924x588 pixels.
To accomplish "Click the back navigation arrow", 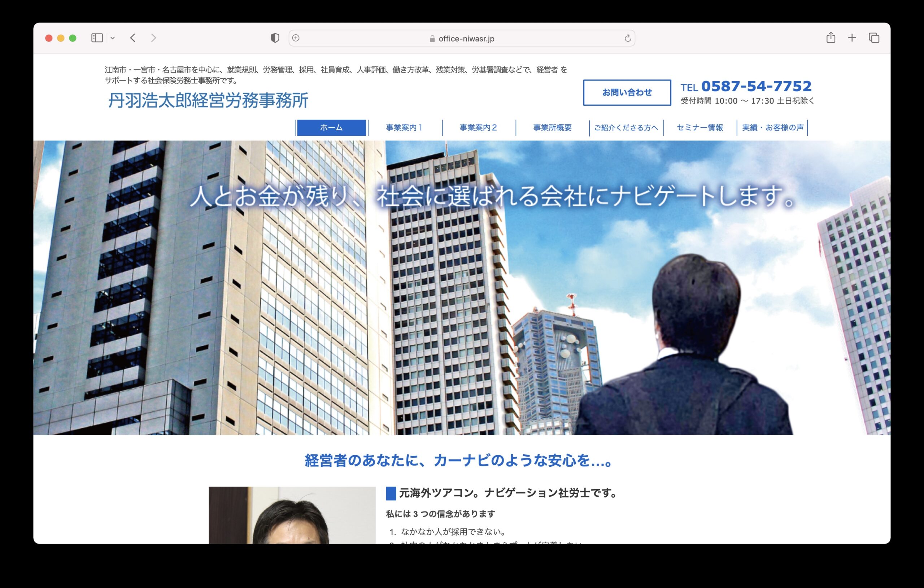I will (132, 38).
